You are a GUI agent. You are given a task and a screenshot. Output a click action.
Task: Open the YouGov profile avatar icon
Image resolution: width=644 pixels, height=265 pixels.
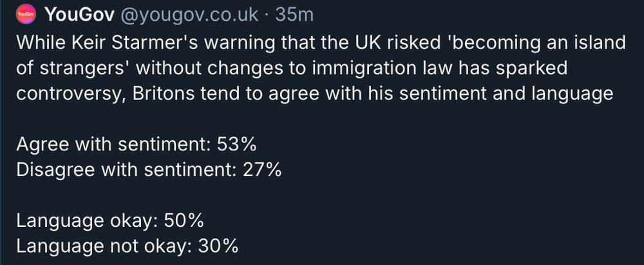(26, 14)
